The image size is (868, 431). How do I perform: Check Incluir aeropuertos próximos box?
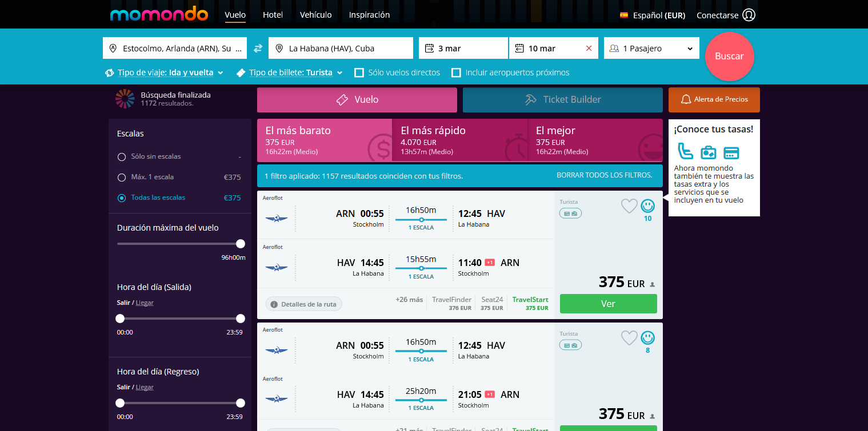(x=456, y=72)
